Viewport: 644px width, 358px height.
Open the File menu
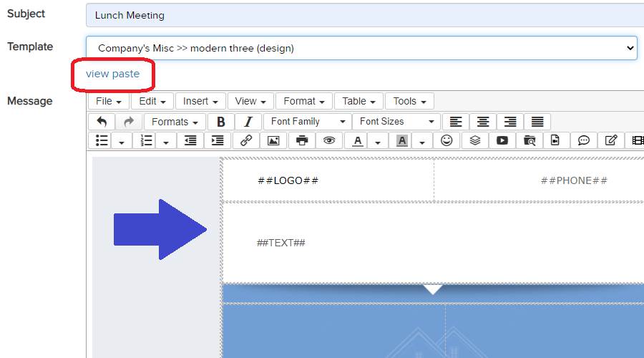[109, 101]
